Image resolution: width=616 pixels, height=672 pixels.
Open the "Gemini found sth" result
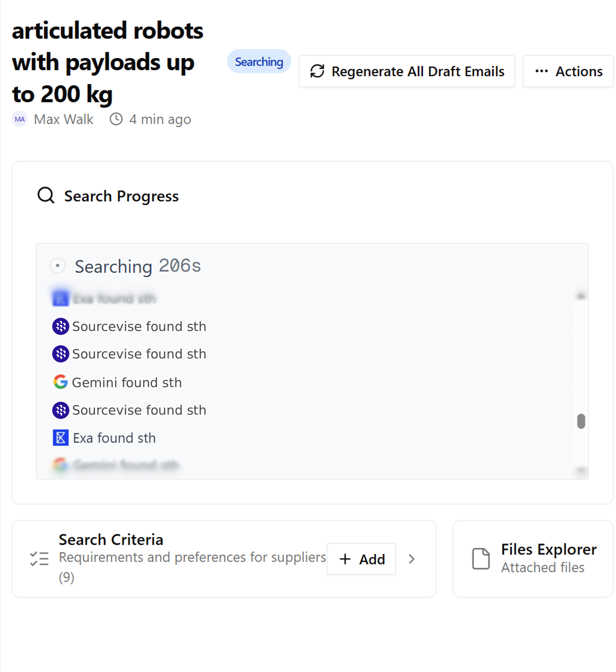[x=127, y=382]
